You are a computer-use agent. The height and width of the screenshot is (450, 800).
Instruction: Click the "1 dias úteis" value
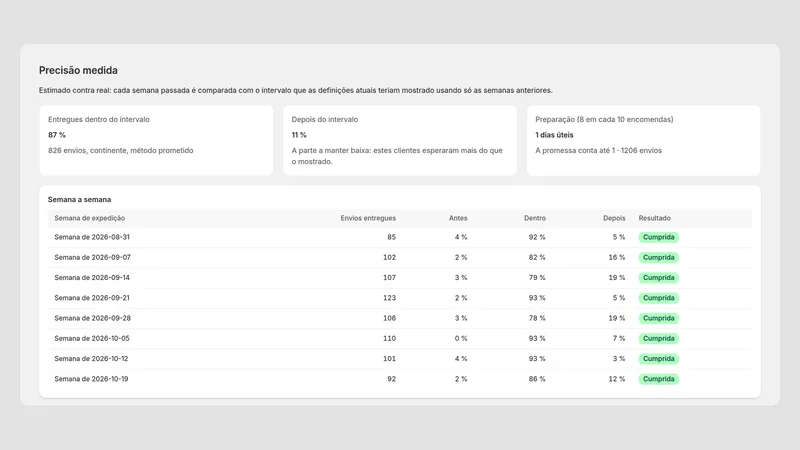(x=554, y=135)
